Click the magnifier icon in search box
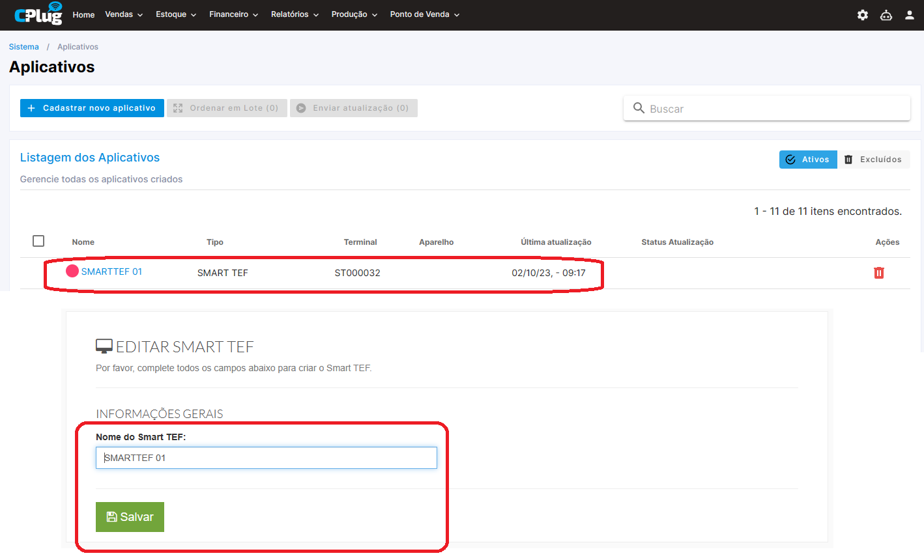The height and width of the screenshot is (560, 924). (639, 108)
